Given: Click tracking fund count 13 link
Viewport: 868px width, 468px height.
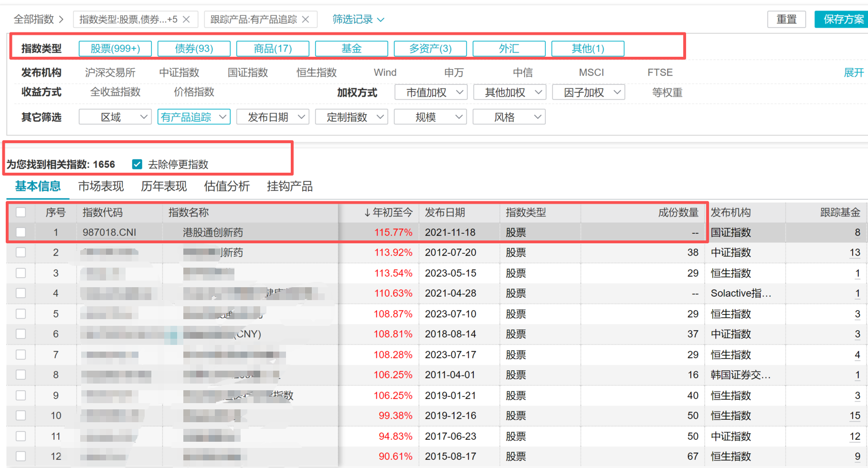Looking at the screenshot, I should pyautogui.click(x=855, y=253).
